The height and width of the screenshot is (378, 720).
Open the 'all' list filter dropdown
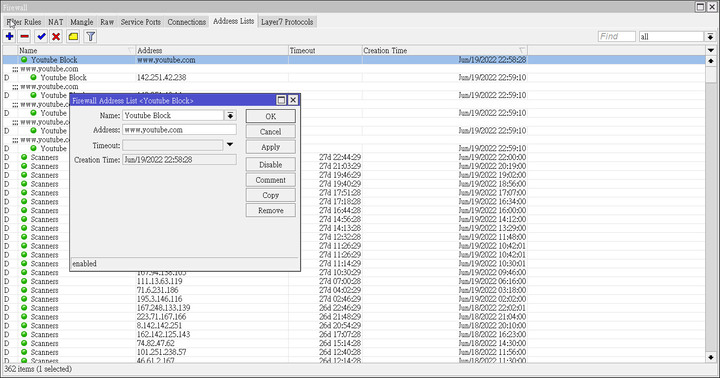710,37
